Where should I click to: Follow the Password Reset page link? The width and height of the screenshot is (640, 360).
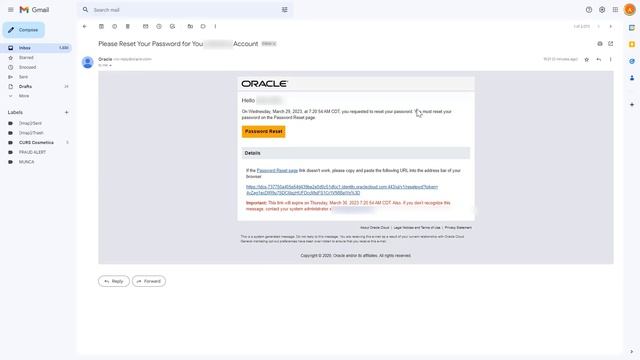click(277, 171)
